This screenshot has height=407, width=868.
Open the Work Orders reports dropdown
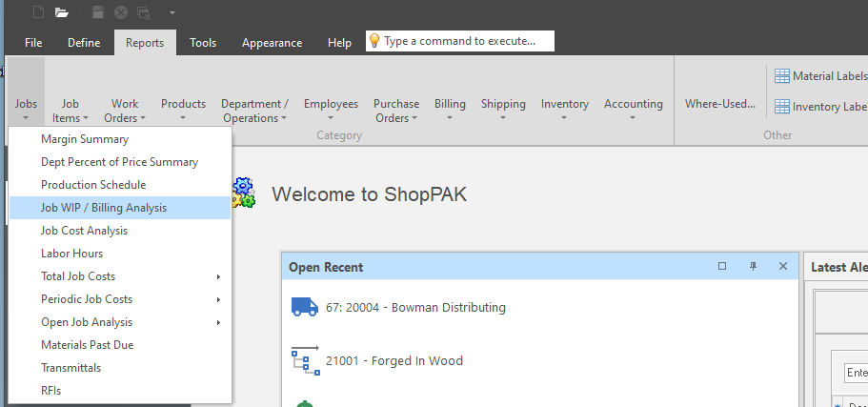tap(125, 111)
